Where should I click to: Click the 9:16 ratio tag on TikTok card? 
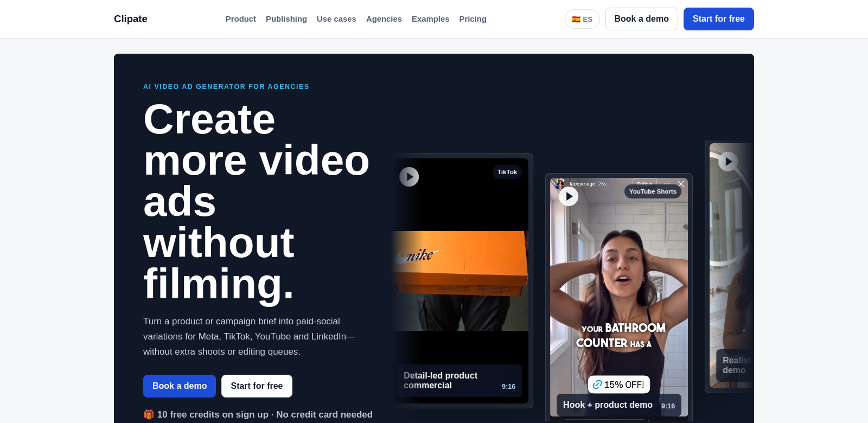pos(508,387)
